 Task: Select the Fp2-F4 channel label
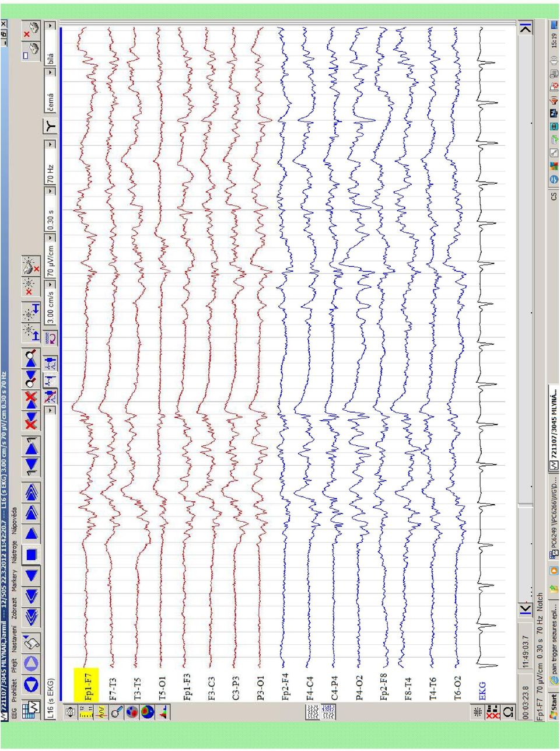(x=286, y=687)
